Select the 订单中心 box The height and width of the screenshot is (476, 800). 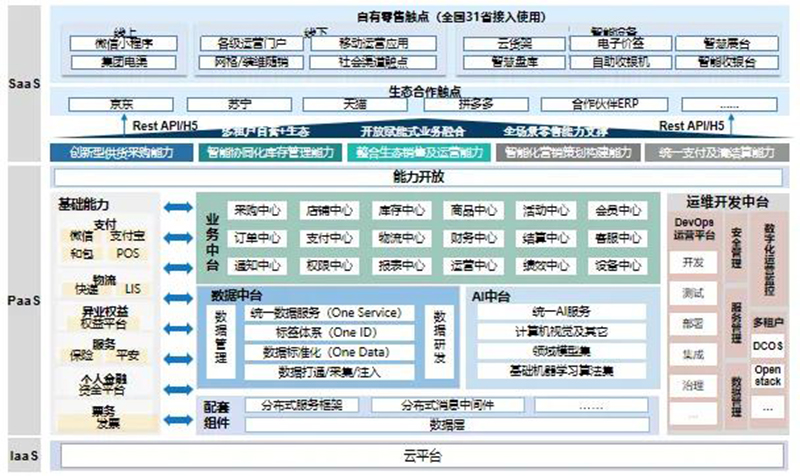[x=257, y=238]
